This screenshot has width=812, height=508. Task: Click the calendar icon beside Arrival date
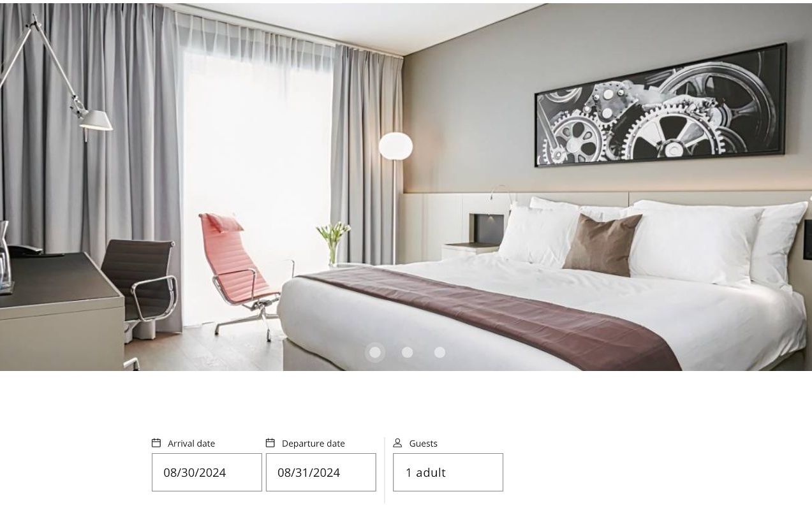(x=156, y=443)
